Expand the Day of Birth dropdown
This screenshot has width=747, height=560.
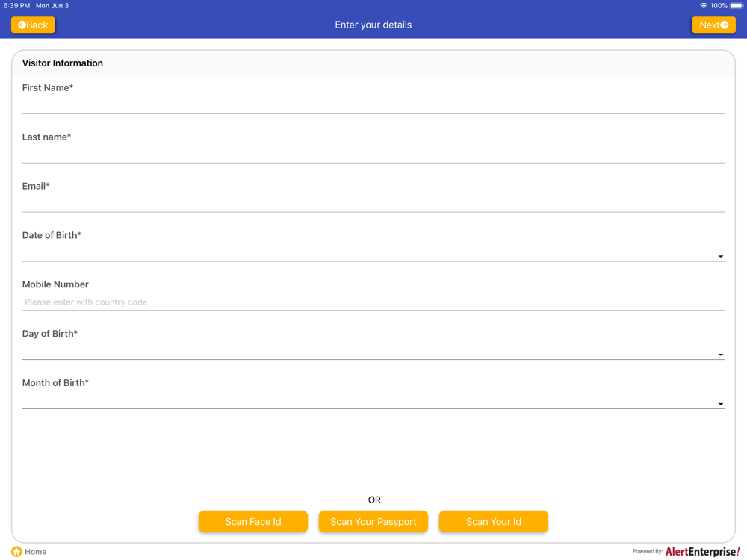point(373,350)
